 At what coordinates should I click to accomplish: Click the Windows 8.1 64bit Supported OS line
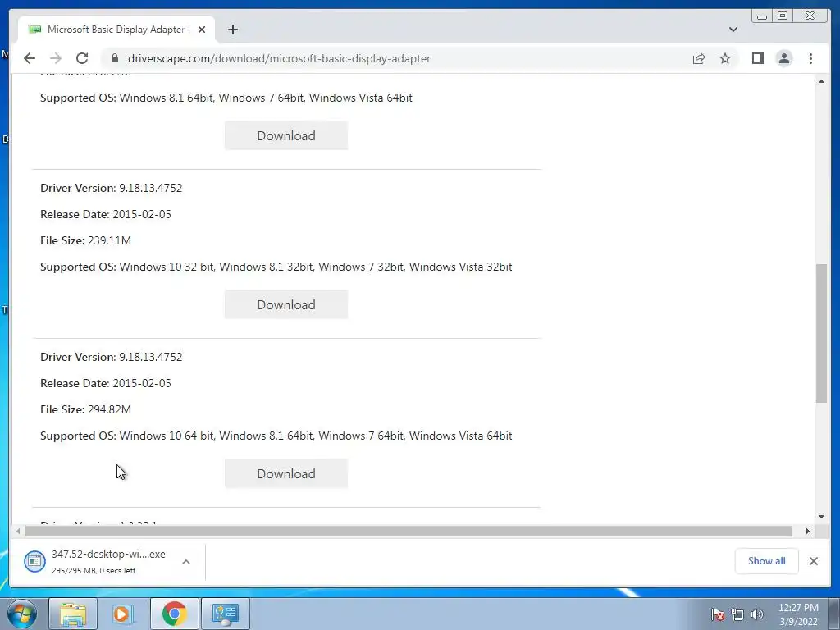click(x=226, y=98)
